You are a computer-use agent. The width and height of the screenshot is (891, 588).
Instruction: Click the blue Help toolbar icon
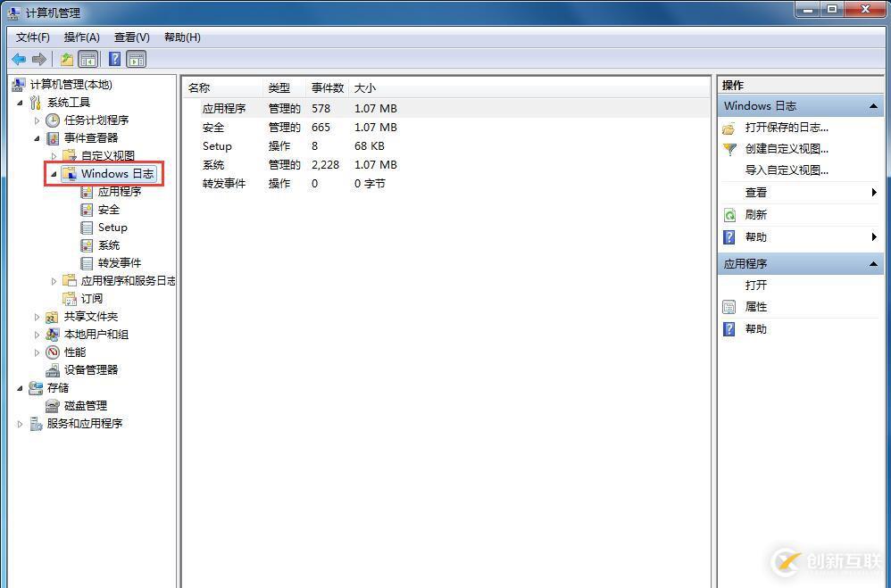pyautogui.click(x=115, y=59)
